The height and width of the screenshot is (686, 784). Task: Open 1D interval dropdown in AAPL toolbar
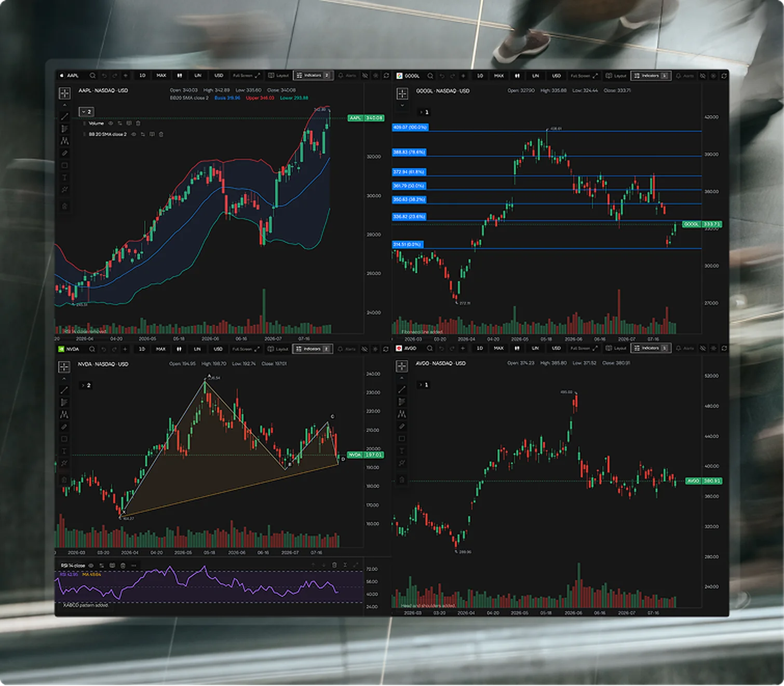(x=143, y=75)
